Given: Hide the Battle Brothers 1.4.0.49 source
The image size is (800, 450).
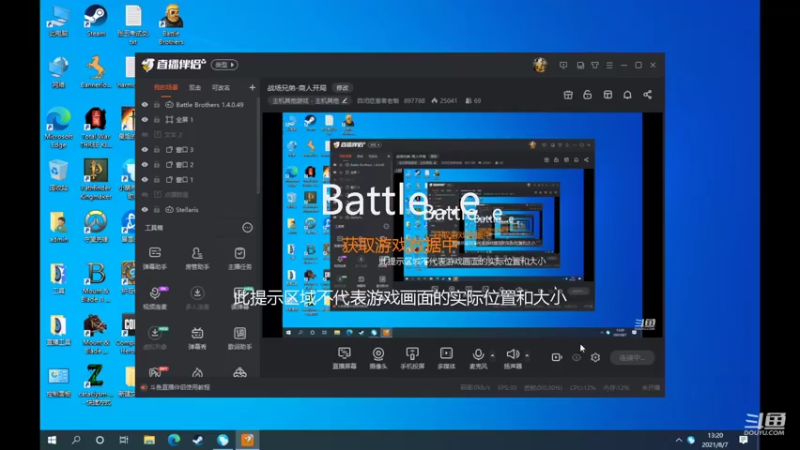Looking at the screenshot, I should tap(145, 105).
